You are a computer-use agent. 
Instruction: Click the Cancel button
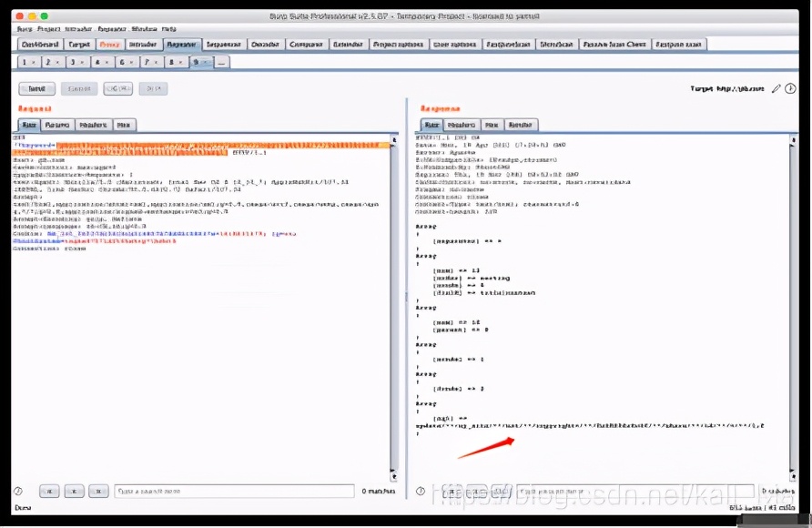[79, 89]
